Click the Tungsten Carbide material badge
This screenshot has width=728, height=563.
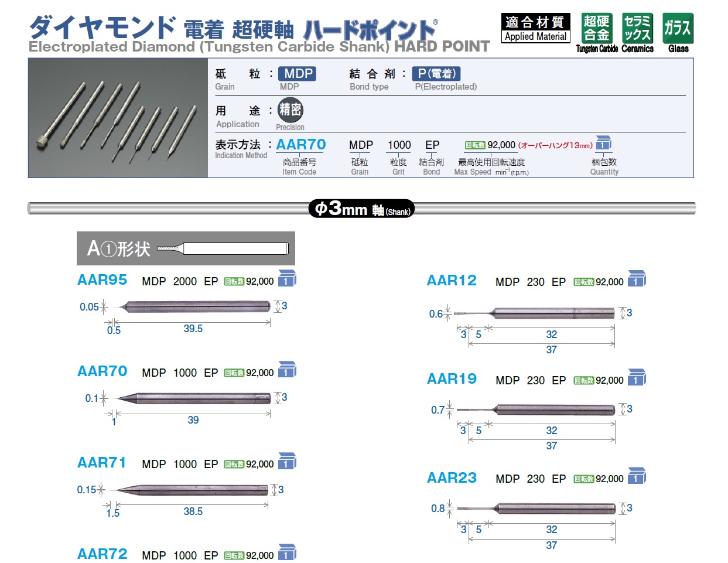click(x=596, y=29)
